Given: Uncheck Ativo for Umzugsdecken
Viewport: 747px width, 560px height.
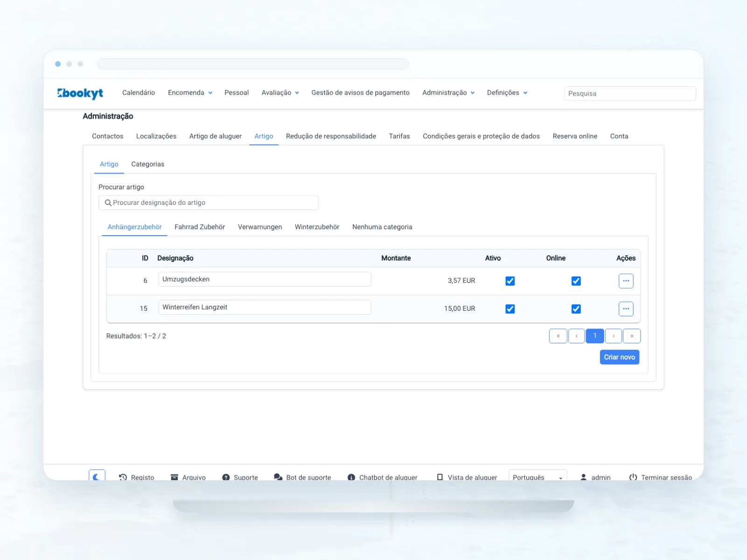Looking at the screenshot, I should pyautogui.click(x=510, y=281).
